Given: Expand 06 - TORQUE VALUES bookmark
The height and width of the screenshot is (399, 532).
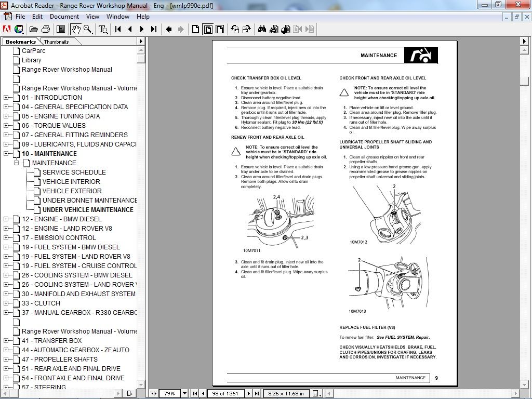Looking at the screenshot, I should click(6, 126).
